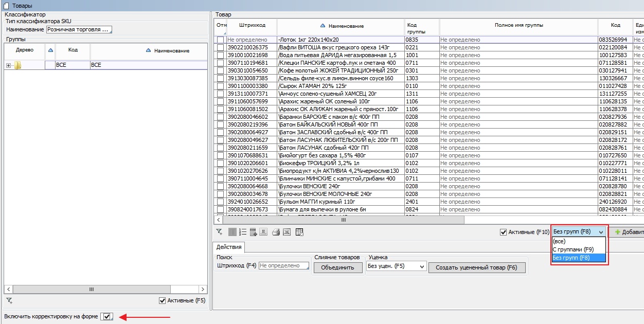Screen dimensions: 644x324
Task: Expand the ВСЕ folder tree node
Action: coord(8,65)
